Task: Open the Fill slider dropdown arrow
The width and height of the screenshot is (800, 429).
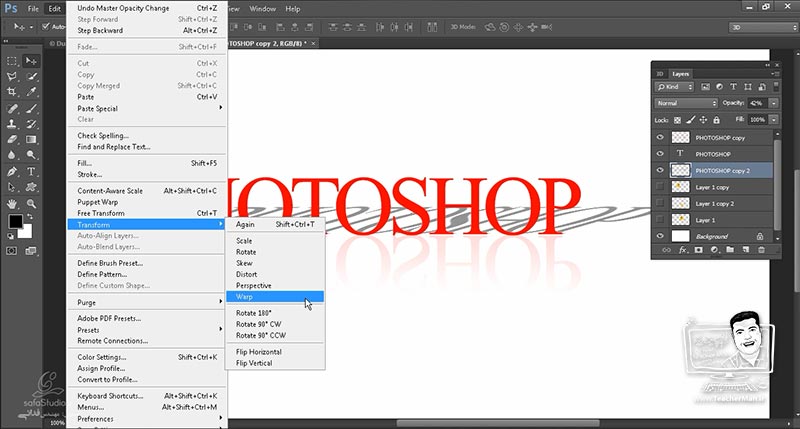Action: click(x=774, y=120)
